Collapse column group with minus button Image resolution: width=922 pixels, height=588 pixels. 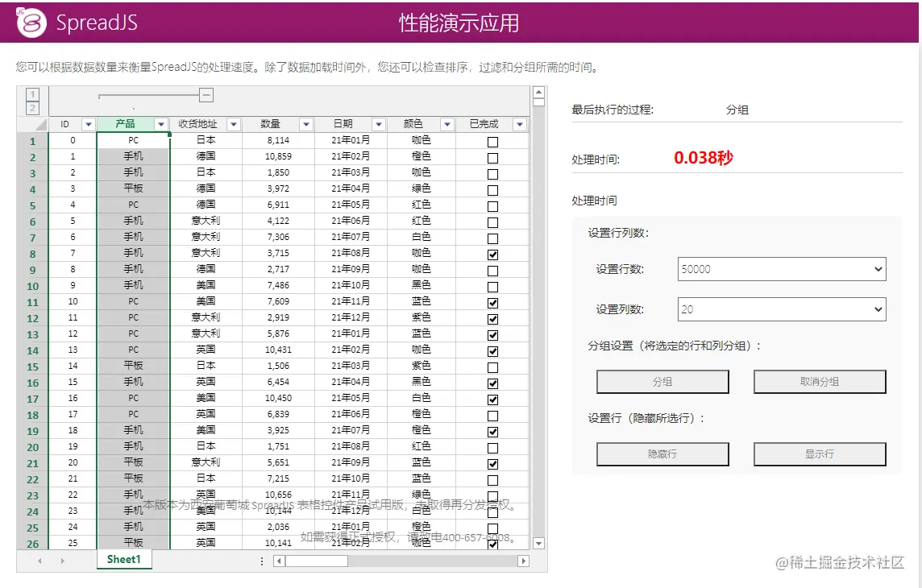click(206, 95)
